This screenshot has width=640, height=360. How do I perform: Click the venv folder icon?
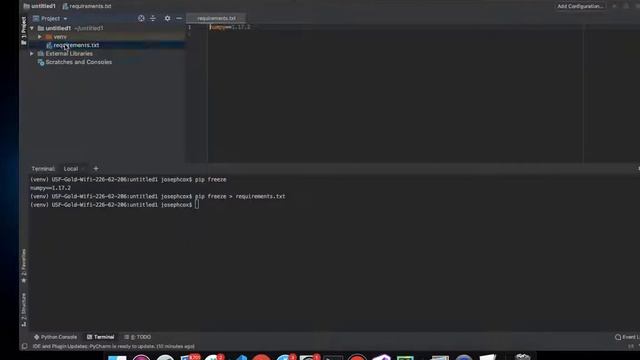pos(49,37)
